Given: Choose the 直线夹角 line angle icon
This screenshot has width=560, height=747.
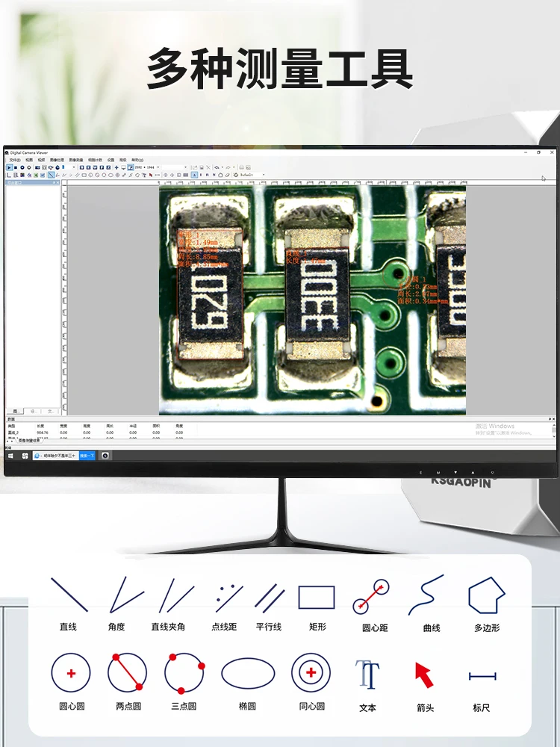Looking at the screenshot, I should click(x=176, y=595).
